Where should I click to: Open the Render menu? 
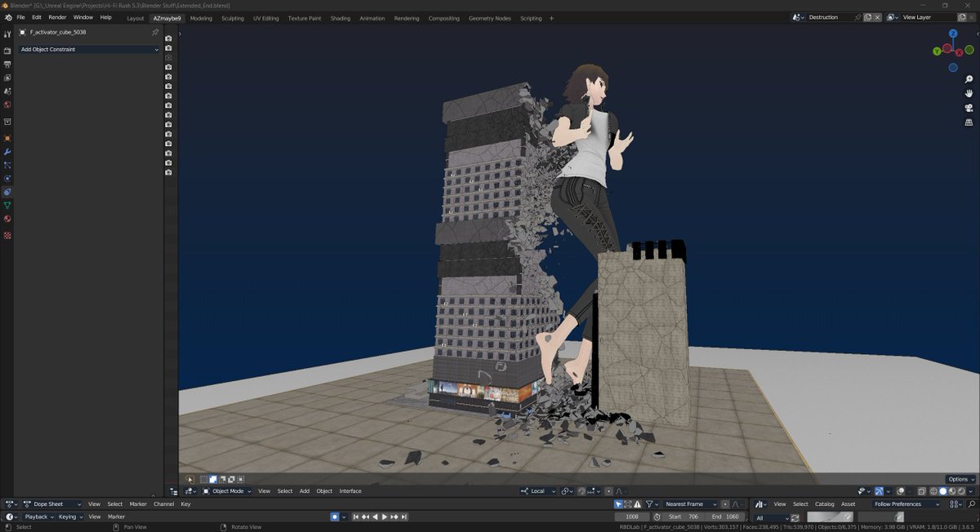(57, 17)
